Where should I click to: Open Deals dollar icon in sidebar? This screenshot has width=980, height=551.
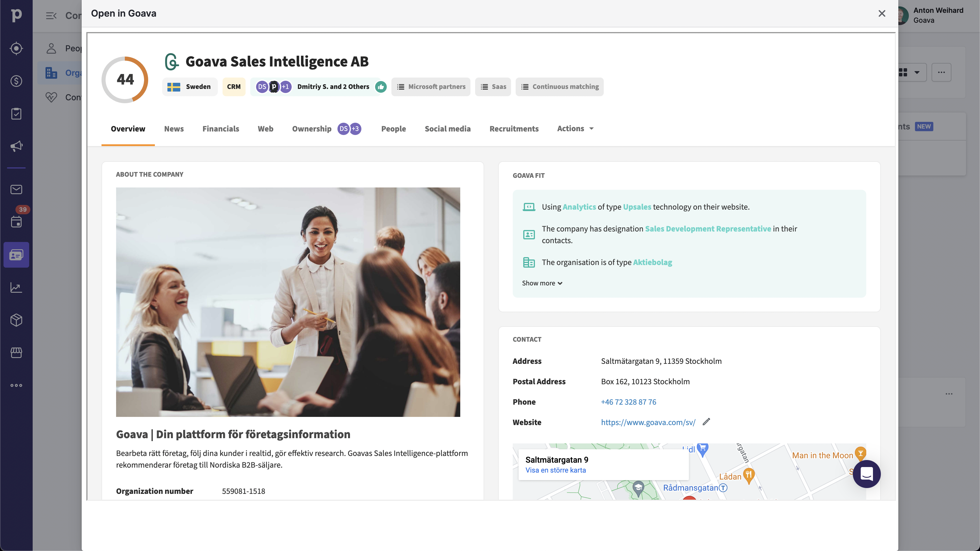coord(16,81)
